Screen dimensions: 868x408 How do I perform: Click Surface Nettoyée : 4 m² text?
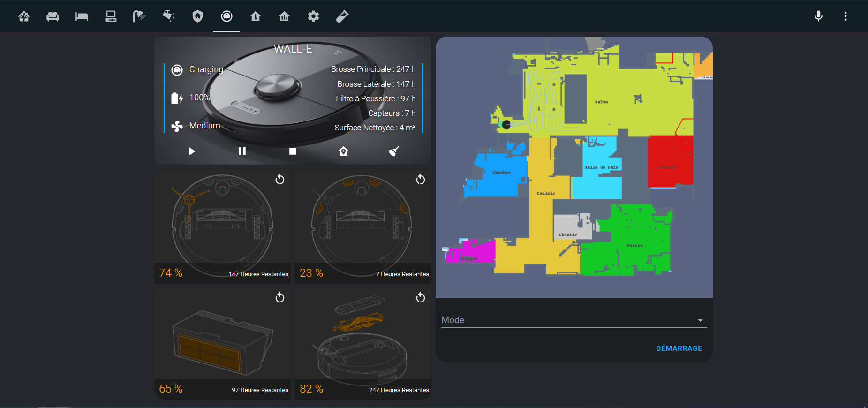coord(375,128)
